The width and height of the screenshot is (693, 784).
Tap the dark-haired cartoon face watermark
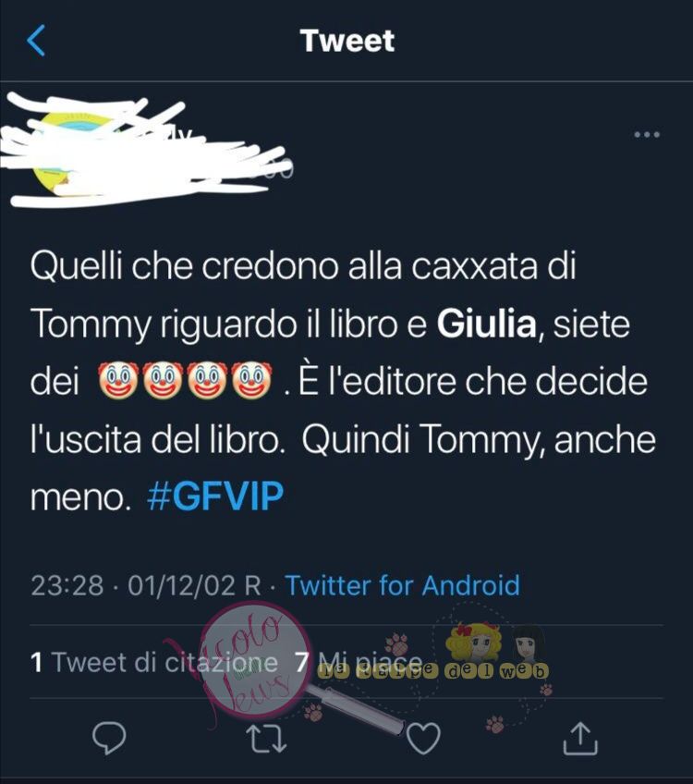pyautogui.click(x=529, y=643)
